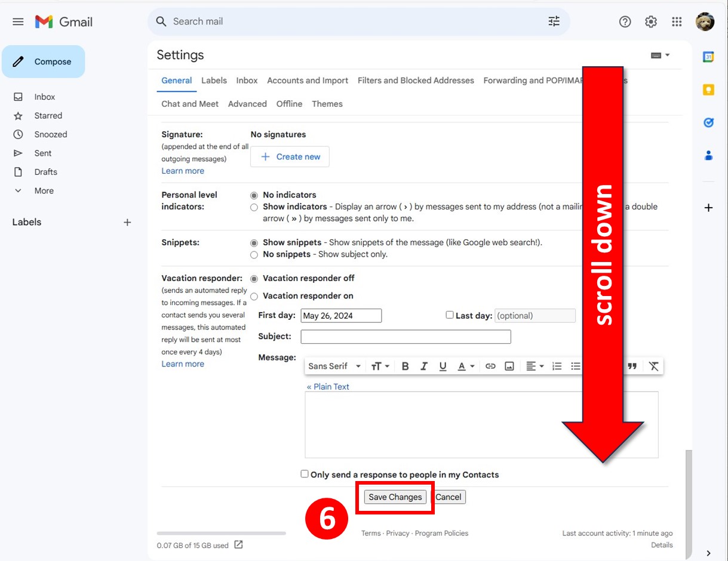The width and height of the screenshot is (728, 561).
Task: Open the text size dropdown
Action: [380, 366]
